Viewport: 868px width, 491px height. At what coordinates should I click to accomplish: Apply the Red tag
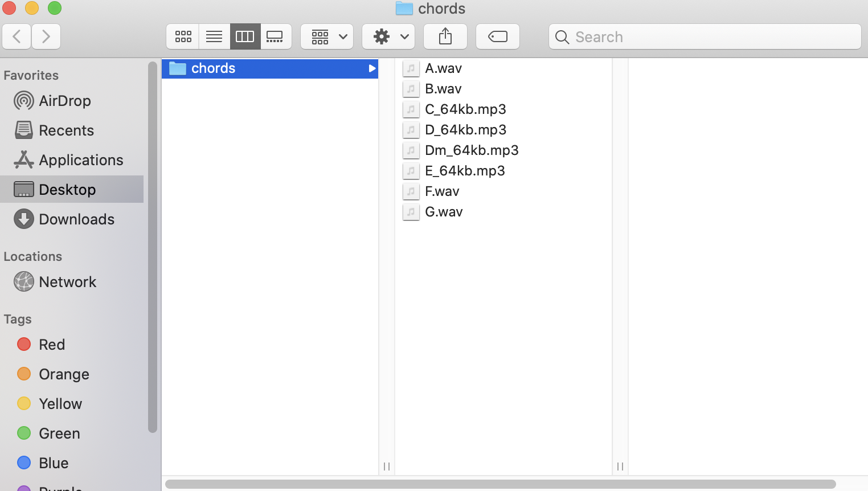[52, 344]
